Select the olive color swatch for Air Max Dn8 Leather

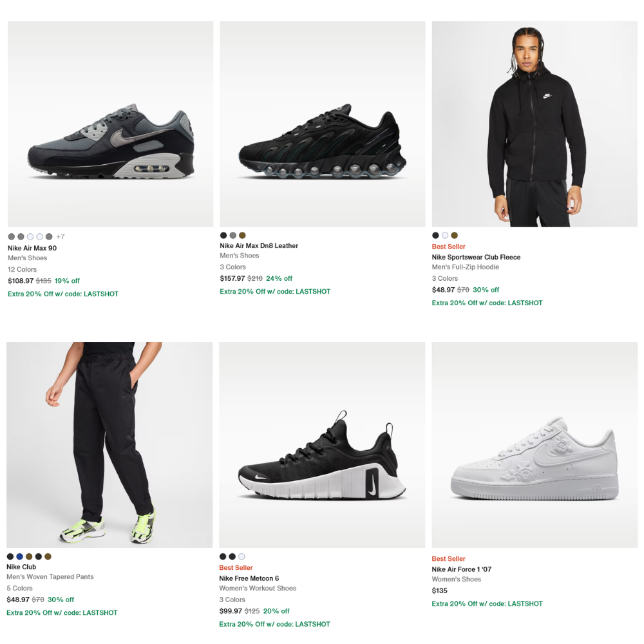(241, 235)
